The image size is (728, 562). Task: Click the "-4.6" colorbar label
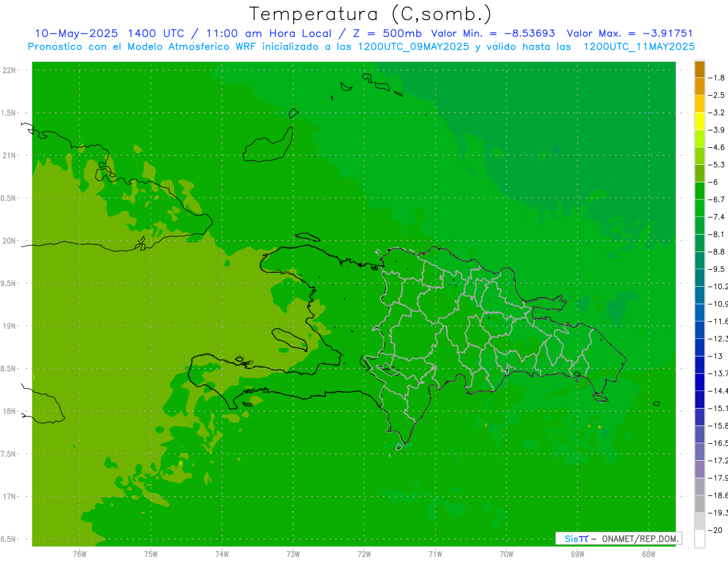[x=716, y=147]
